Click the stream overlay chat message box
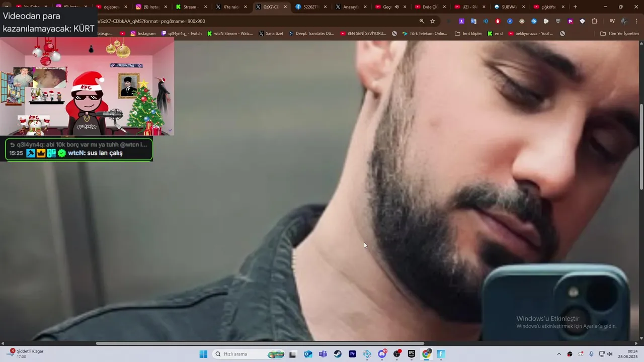644x362 pixels. [x=79, y=149]
